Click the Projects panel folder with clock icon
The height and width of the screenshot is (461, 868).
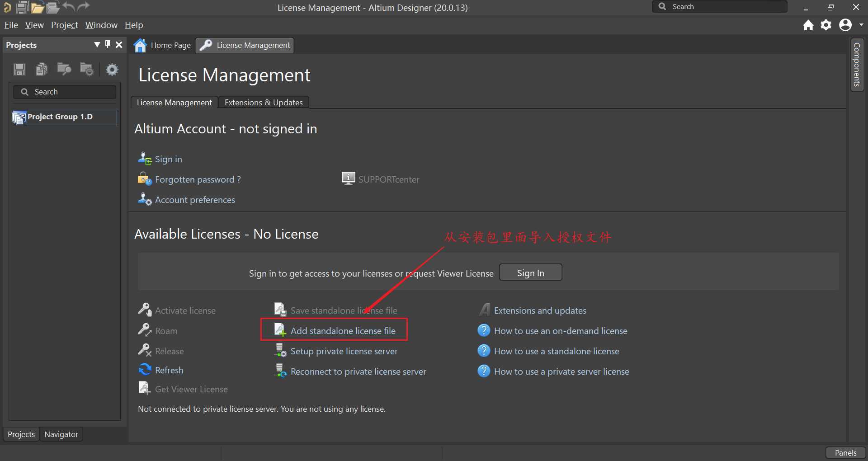(86, 69)
